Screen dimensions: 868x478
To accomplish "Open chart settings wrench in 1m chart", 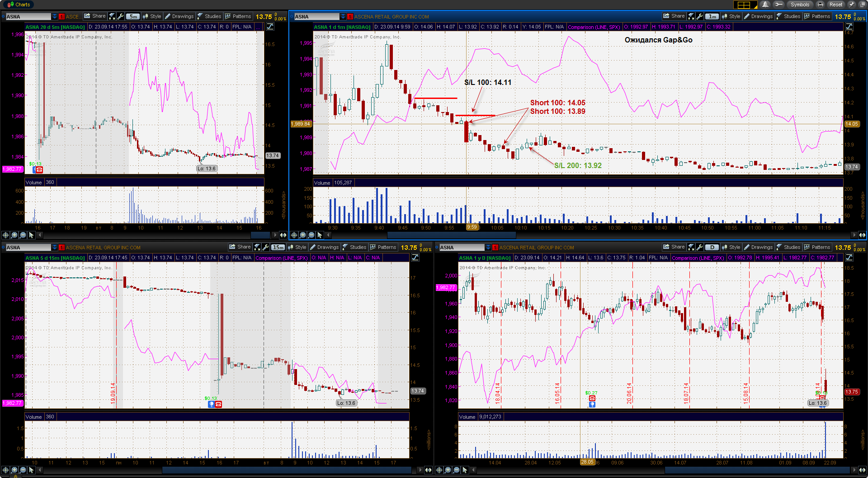I will (x=700, y=16).
